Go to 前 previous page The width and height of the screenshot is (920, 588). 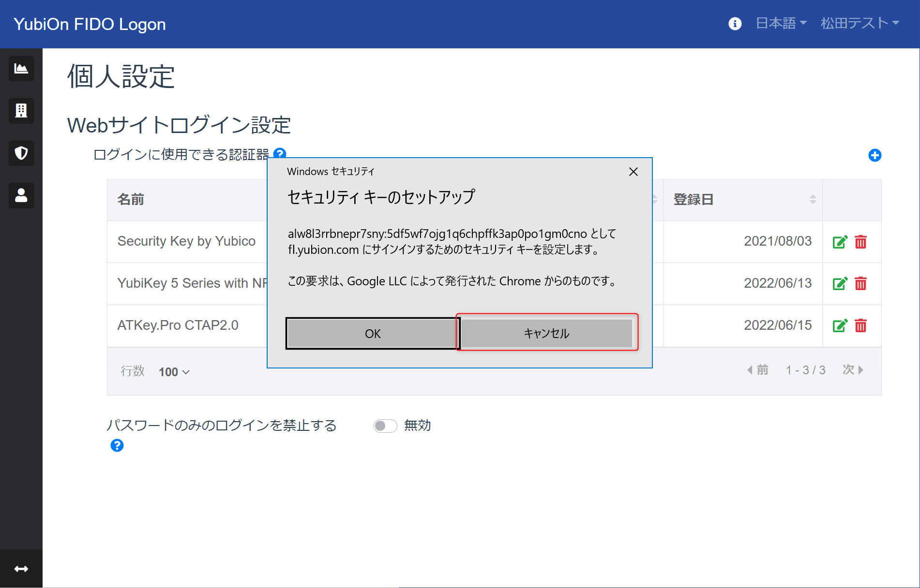click(x=757, y=370)
